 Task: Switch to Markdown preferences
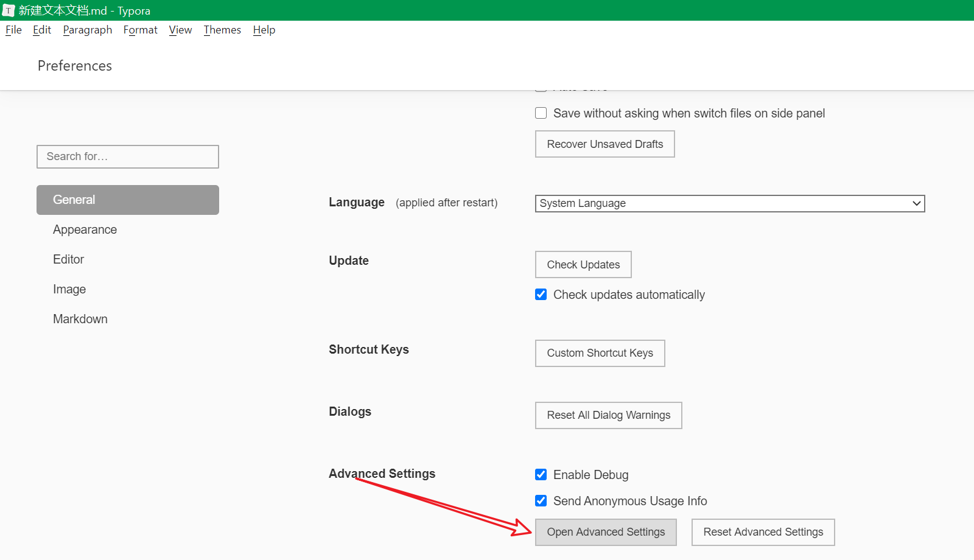[x=80, y=319]
